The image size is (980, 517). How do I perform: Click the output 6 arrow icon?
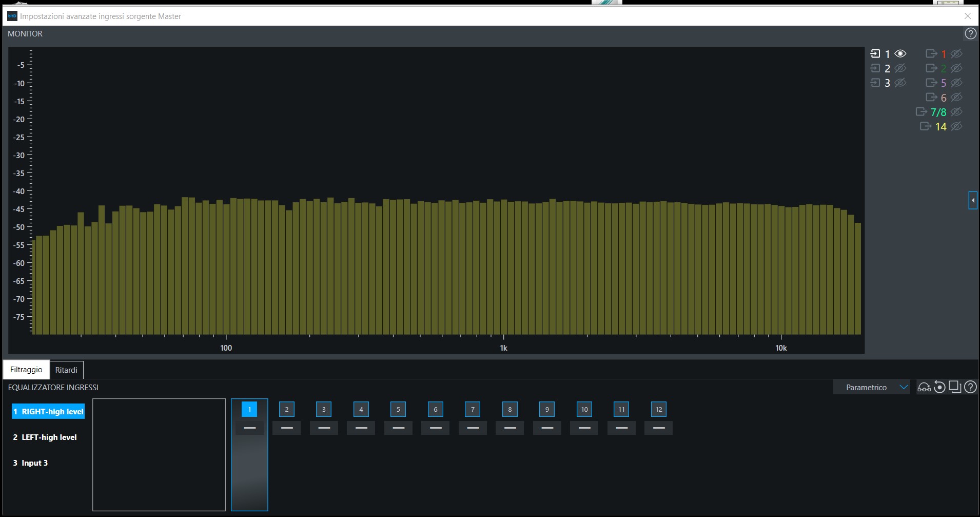(x=931, y=97)
